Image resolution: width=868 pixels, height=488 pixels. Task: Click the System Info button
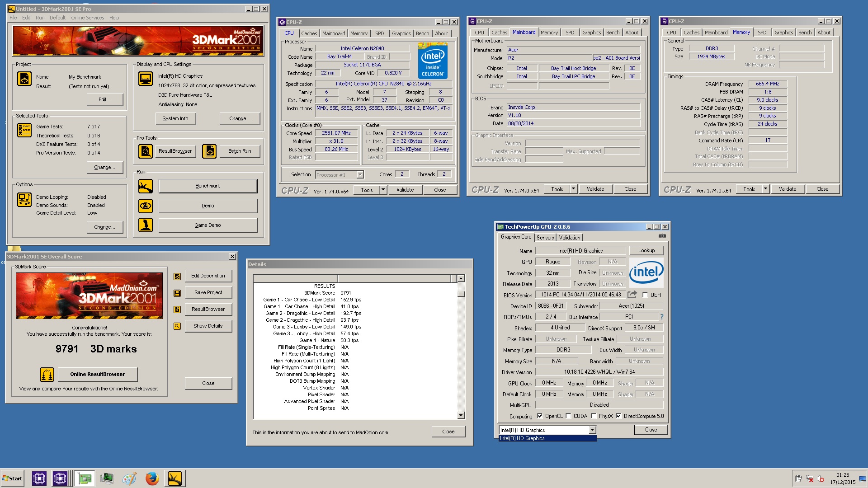[175, 118]
